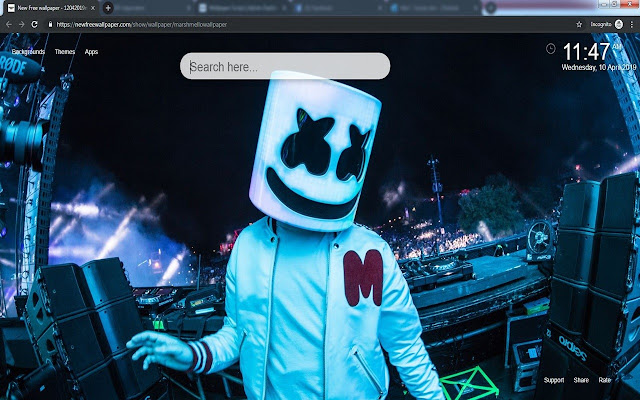Reload the page with the refresh icon
Screen dimensions: 640x400
pos(35,24)
